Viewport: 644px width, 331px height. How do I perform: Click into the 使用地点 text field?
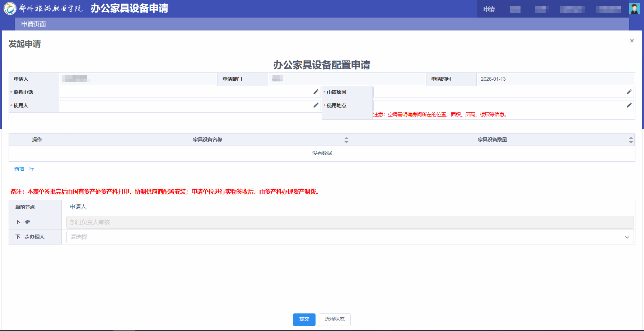[499, 105]
